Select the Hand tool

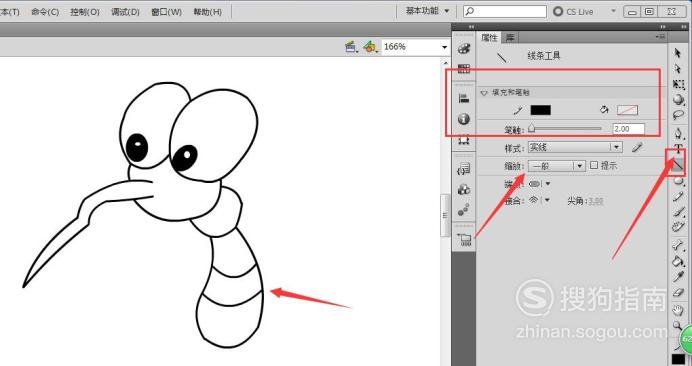click(677, 310)
